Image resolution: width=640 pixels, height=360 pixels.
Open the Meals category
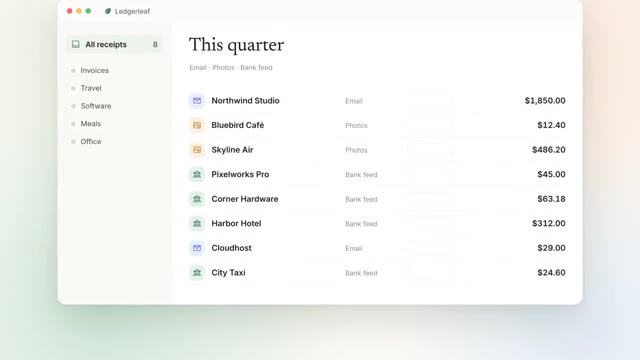[x=91, y=124]
